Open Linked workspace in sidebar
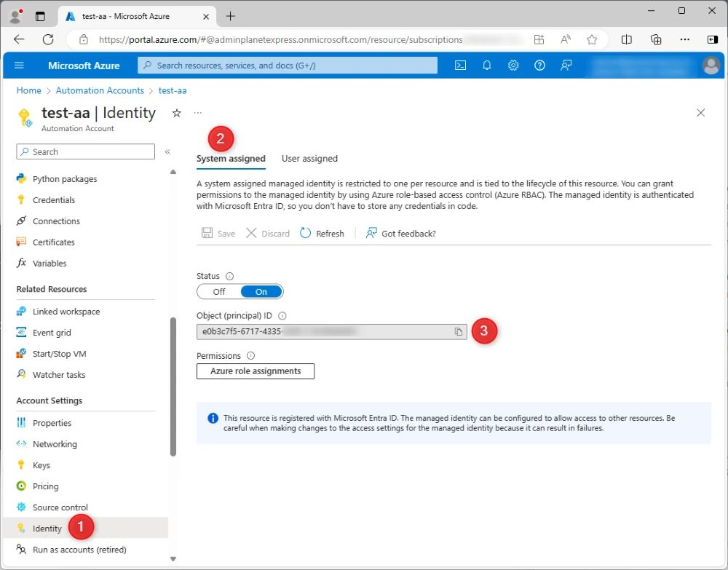728x570 pixels. 66,312
